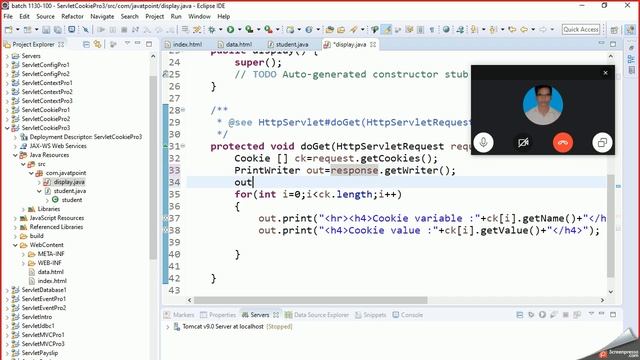640x360 pixels.
Task: Minimize the bottom Servers panel
Action: pos(602,314)
